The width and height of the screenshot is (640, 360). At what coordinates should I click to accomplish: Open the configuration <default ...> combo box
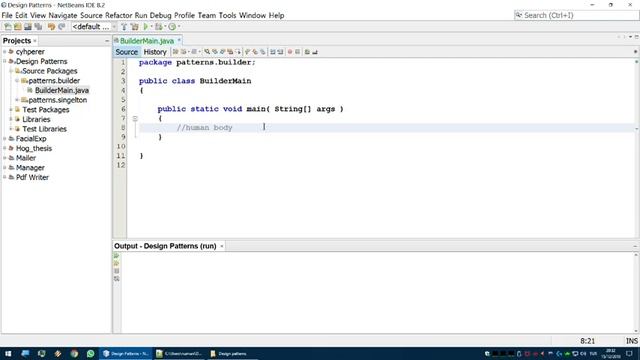click(94, 27)
